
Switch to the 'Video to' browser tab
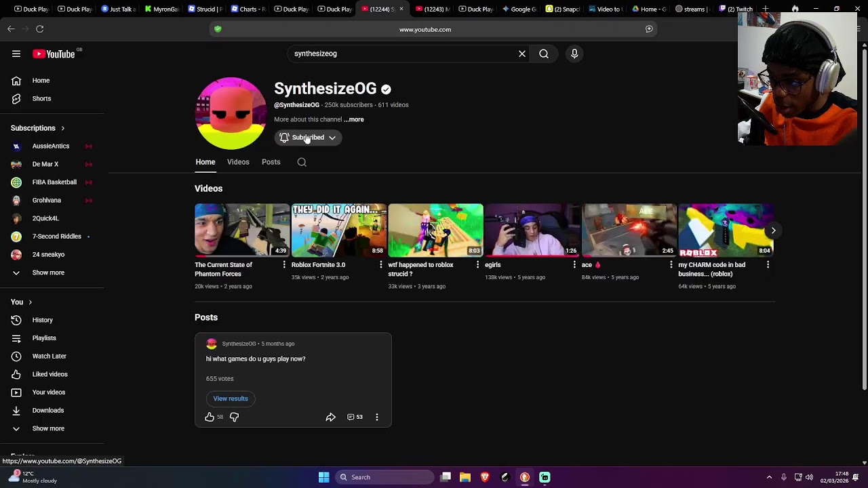pos(605,9)
